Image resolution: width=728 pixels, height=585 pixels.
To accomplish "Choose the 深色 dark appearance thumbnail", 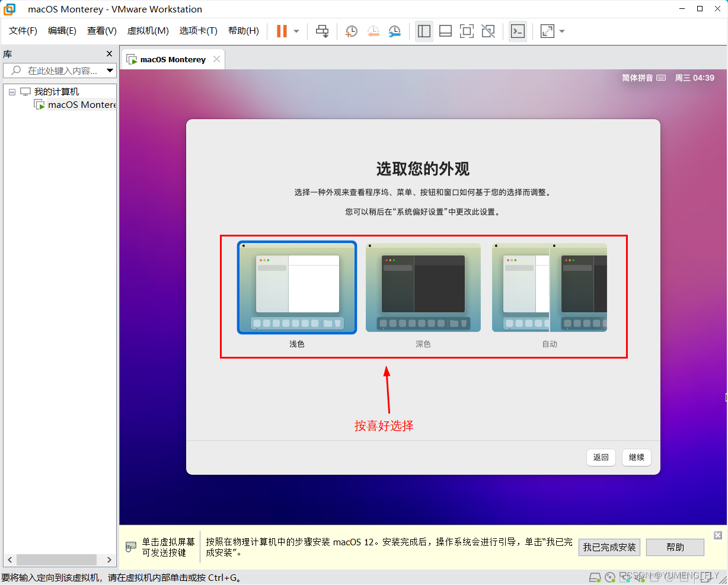I will pyautogui.click(x=423, y=287).
